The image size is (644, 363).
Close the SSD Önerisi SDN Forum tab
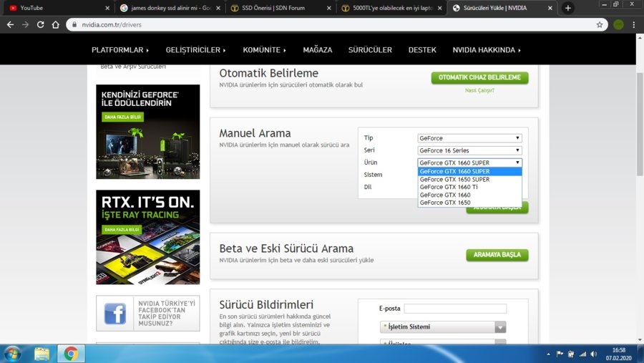pos(329,8)
